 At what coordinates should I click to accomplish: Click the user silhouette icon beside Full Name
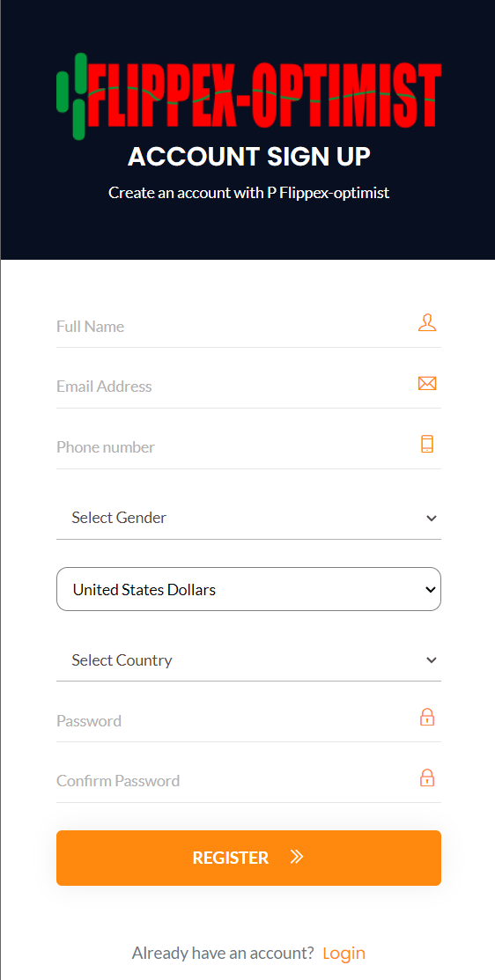(427, 323)
